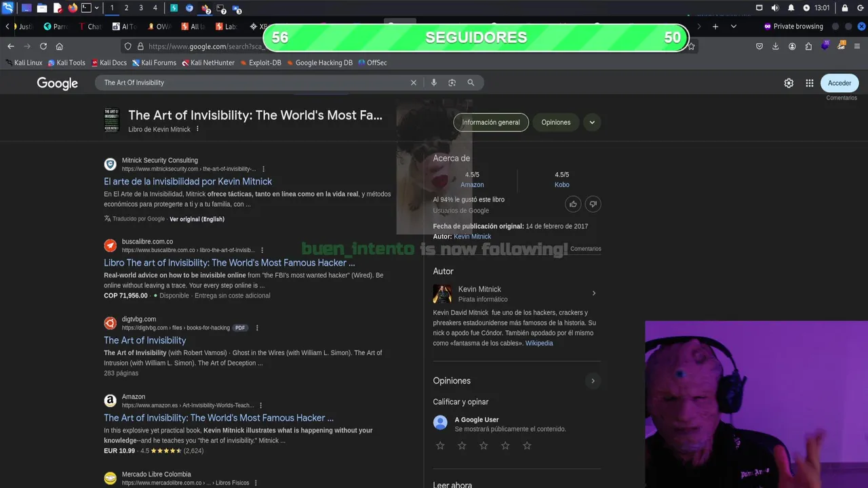Switch to the Parr browser tab

pos(56,26)
